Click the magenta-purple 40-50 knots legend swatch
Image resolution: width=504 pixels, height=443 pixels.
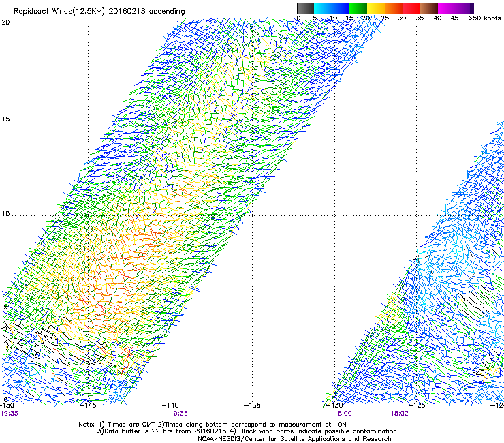[456, 8]
